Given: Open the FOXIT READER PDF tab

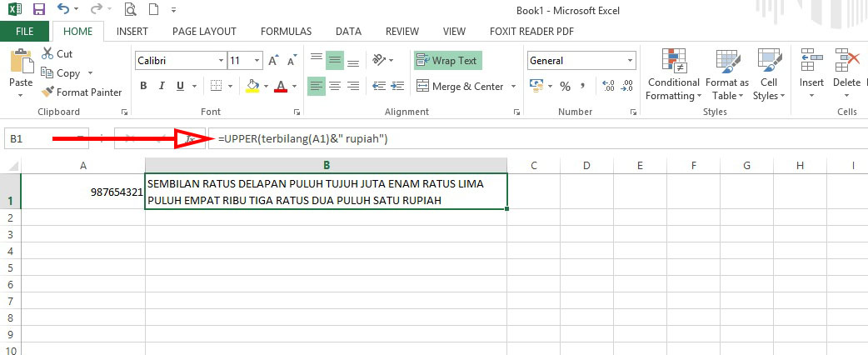Looking at the screenshot, I should pos(532,32).
